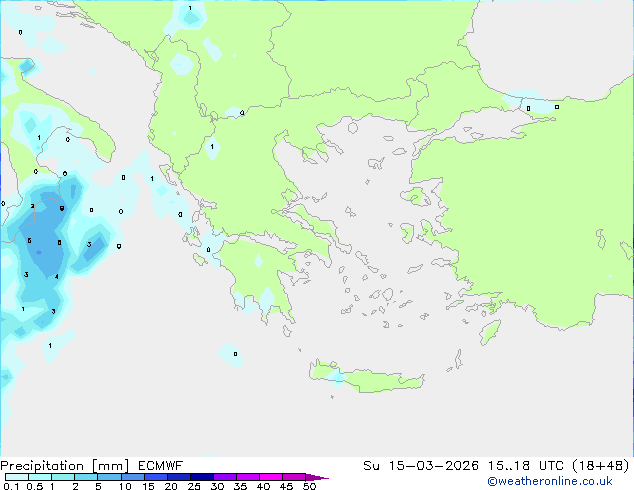The width and height of the screenshot is (634, 490).
Task: Click the 20–25 mm legend color swatch
Action: [178, 477]
